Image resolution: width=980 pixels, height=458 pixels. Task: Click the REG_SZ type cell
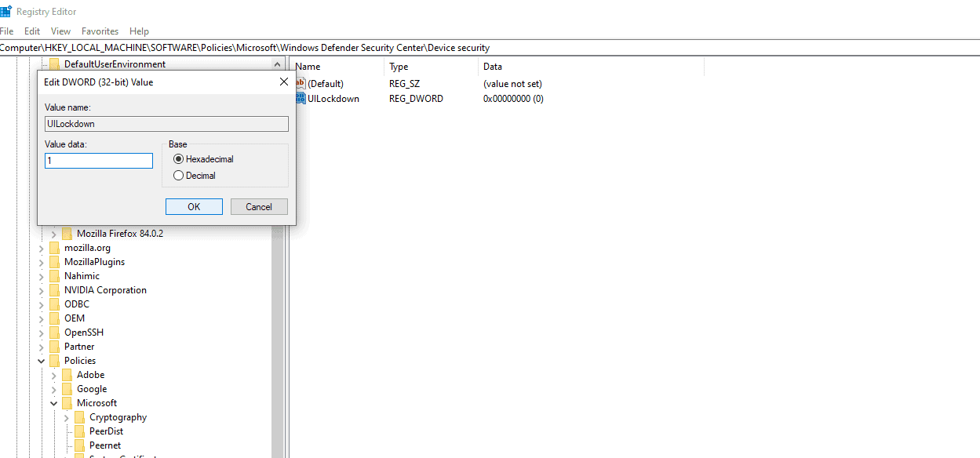pyautogui.click(x=405, y=84)
